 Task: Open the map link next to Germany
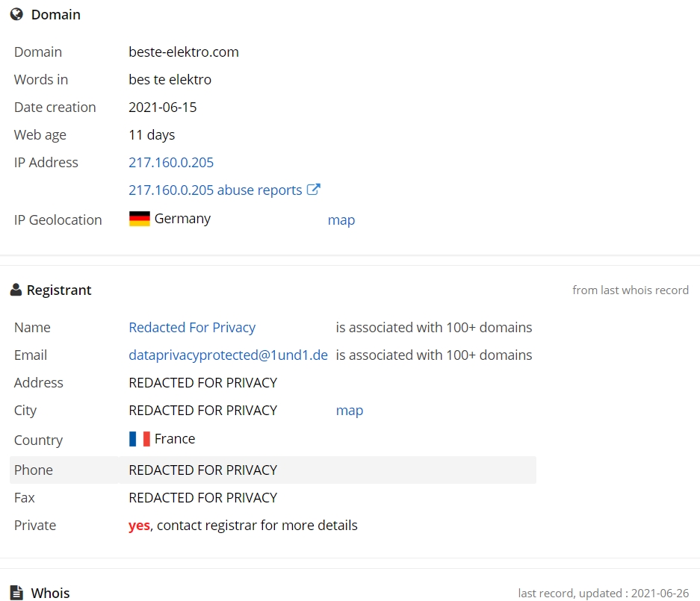tap(341, 220)
